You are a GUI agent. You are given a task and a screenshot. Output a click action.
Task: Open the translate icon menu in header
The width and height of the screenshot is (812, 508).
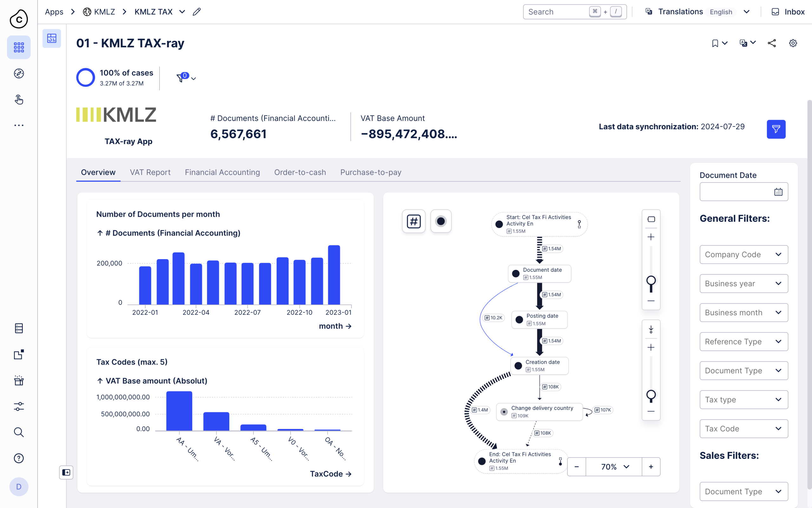748,43
